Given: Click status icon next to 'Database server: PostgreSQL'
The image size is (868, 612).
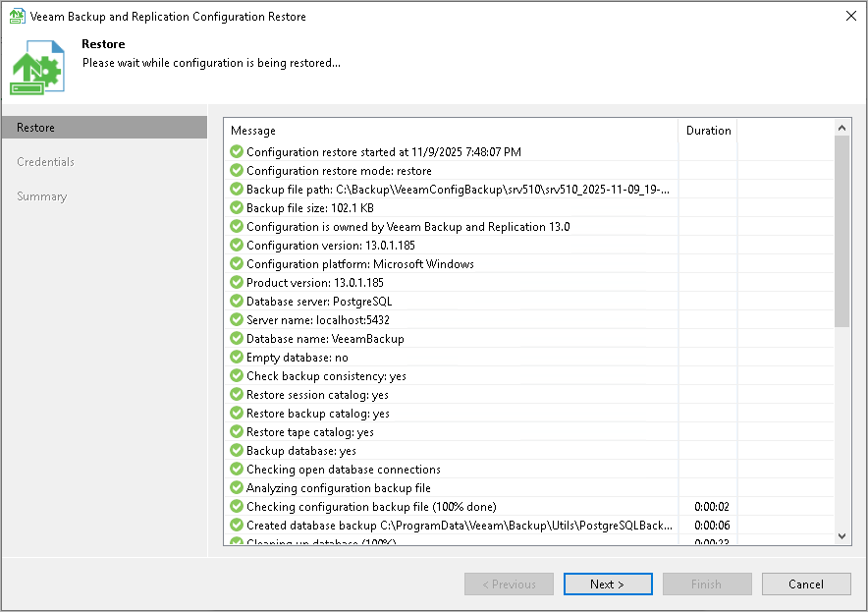Looking at the screenshot, I should 235,302.
